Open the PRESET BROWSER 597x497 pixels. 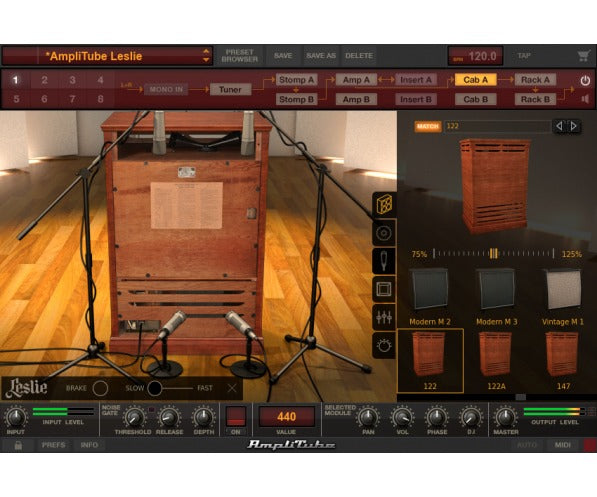pyautogui.click(x=239, y=56)
